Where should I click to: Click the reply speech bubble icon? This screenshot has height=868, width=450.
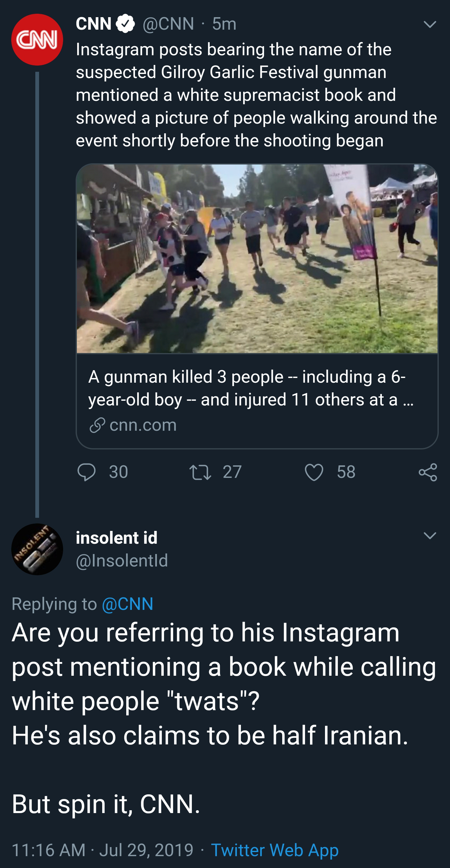click(x=87, y=472)
